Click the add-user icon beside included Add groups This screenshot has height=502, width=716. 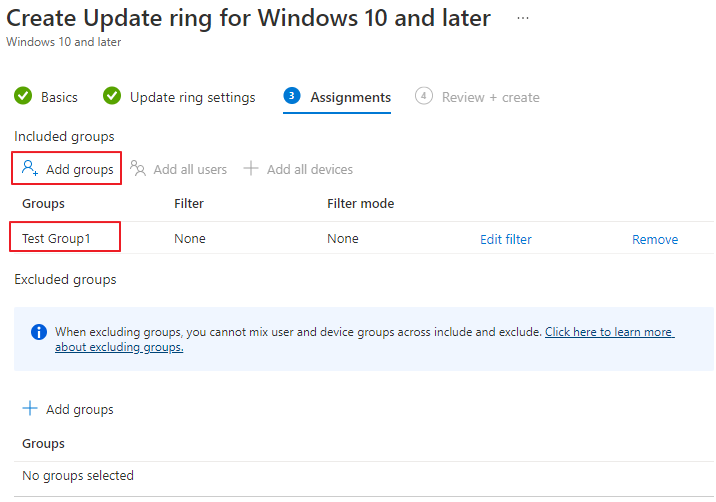(30, 169)
